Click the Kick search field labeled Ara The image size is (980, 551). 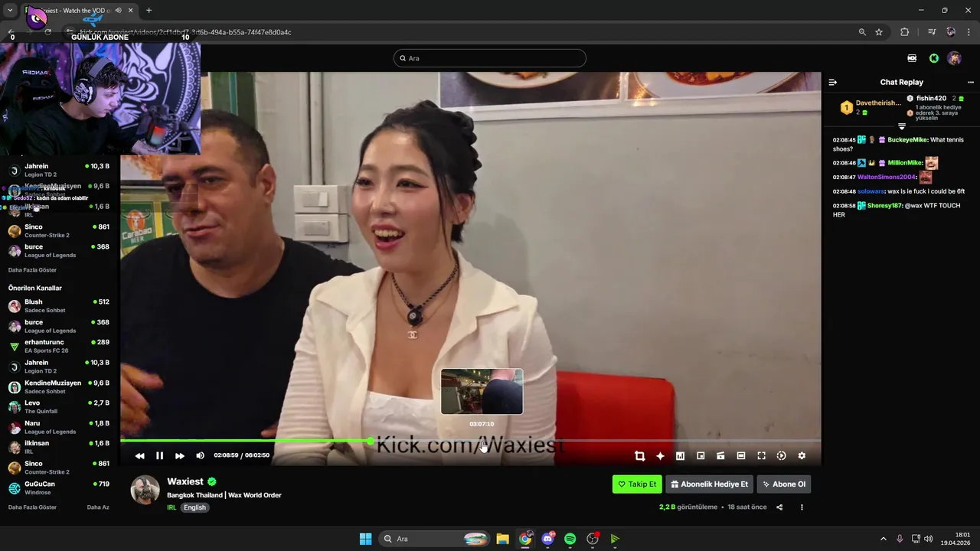coord(490,58)
